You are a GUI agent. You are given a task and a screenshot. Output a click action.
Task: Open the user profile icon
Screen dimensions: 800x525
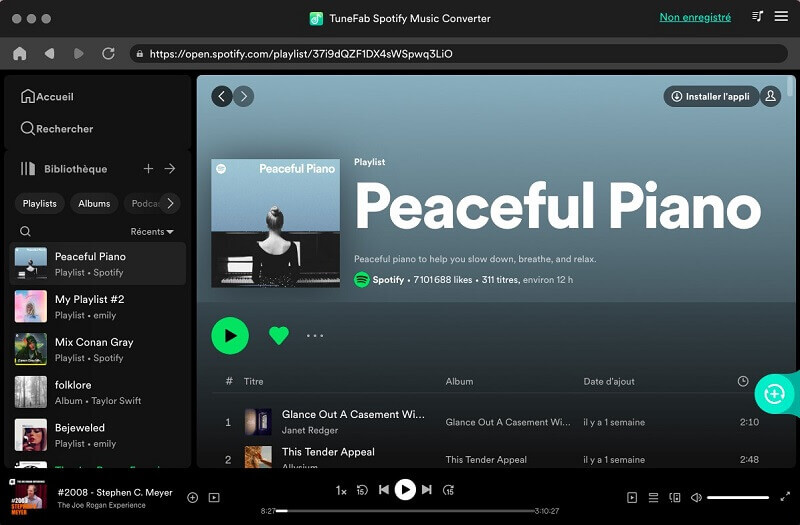[x=770, y=96]
